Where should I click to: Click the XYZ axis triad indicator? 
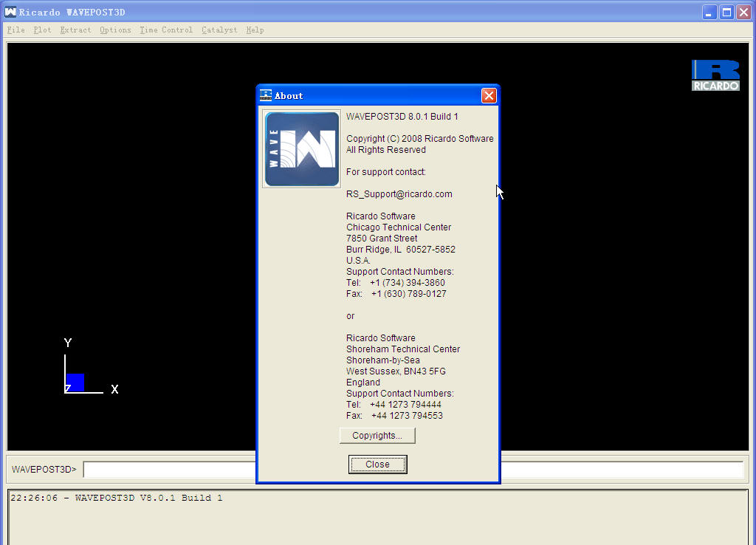tap(91, 366)
